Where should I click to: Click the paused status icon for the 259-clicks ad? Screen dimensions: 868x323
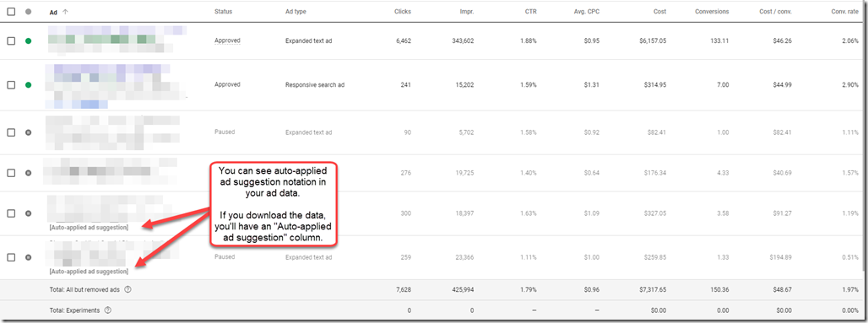click(x=28, y=257)
